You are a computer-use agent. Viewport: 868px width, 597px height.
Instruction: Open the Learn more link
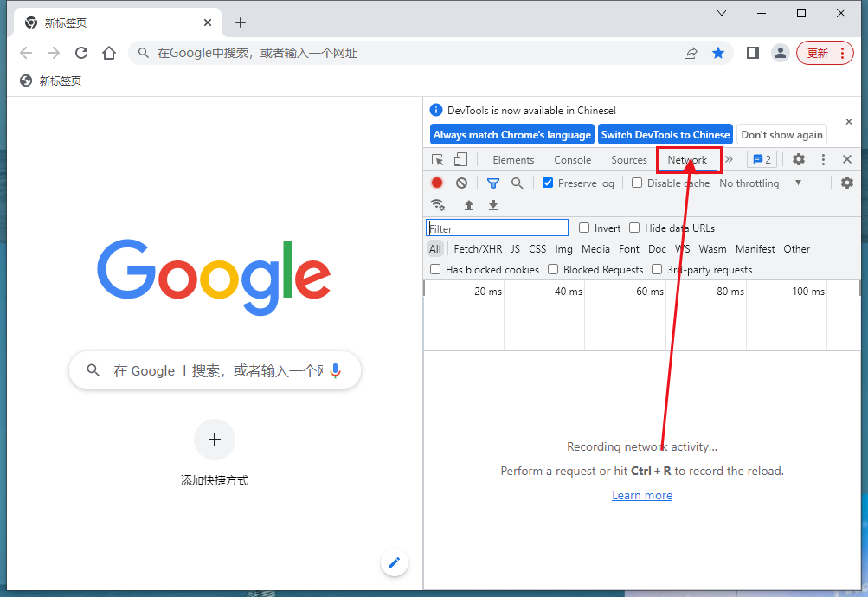642,495
